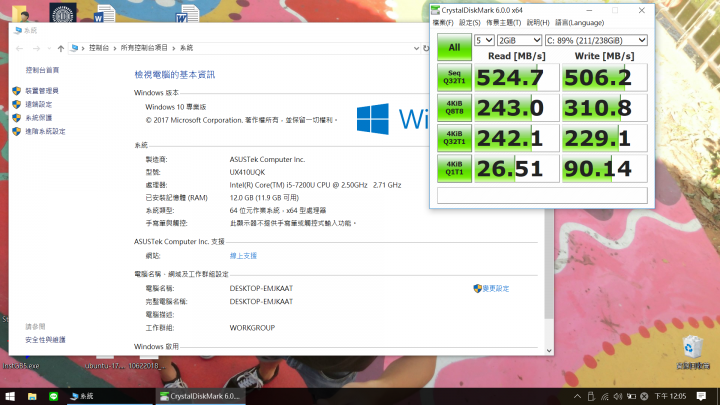This screenshot has width=720, height=405.
Task: Go back in the System window
Action: coord(19,48)
